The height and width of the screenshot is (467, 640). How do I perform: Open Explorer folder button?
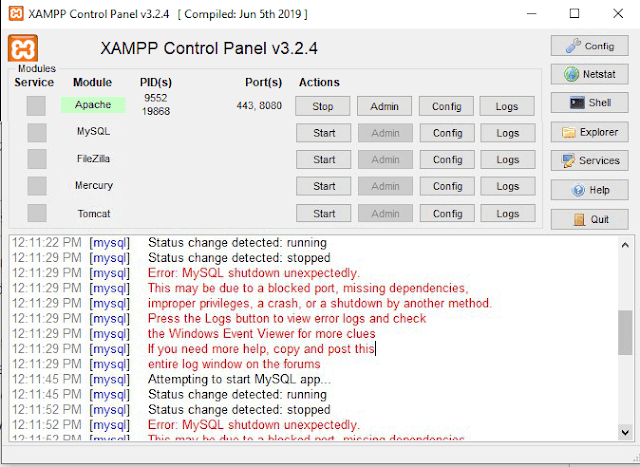(x=589, y=132)
